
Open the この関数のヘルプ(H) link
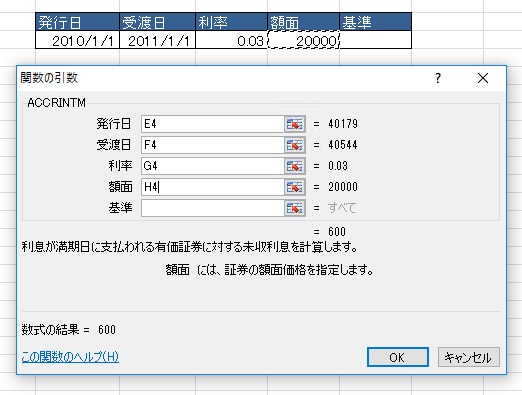point(70,357)
